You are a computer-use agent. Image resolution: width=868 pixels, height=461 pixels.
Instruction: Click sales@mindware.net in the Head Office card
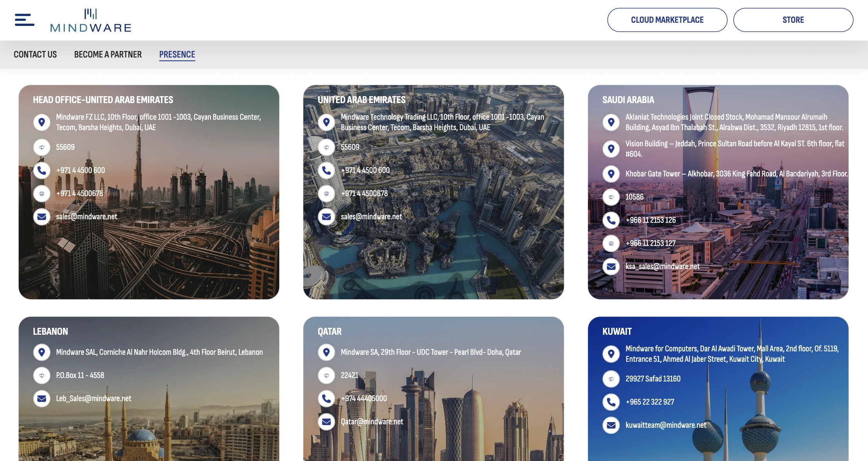pyautogui.click(x=86, y=217)
